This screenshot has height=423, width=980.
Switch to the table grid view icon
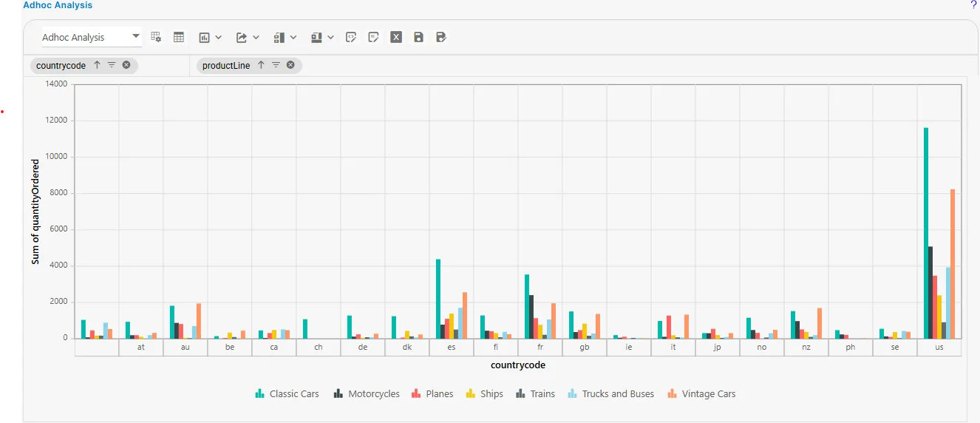179,37
